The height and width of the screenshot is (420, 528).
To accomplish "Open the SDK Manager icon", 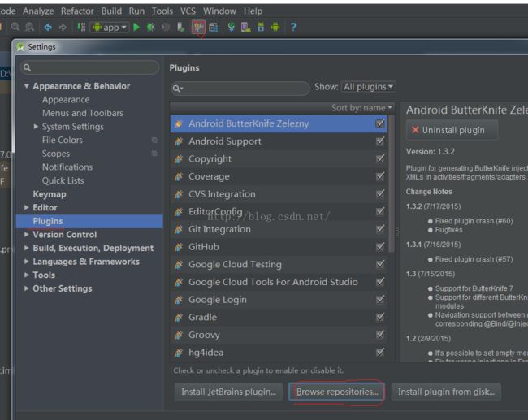I will pos(261,27).
